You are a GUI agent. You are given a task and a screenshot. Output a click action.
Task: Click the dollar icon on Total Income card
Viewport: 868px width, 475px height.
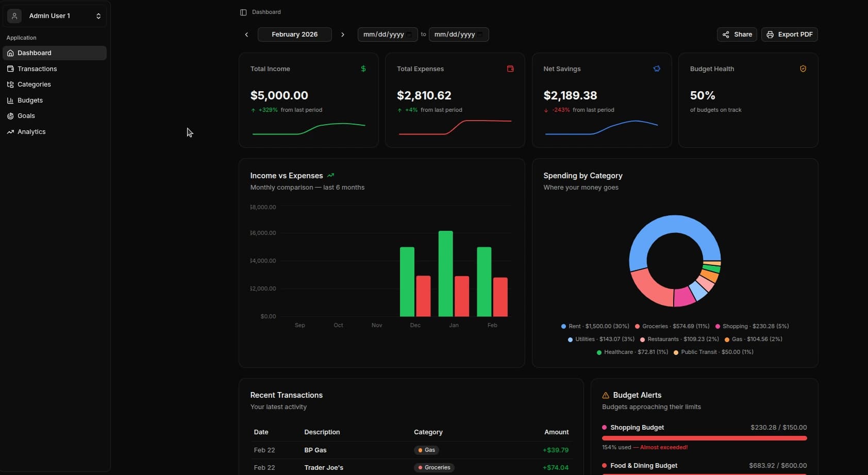(363, 69)
